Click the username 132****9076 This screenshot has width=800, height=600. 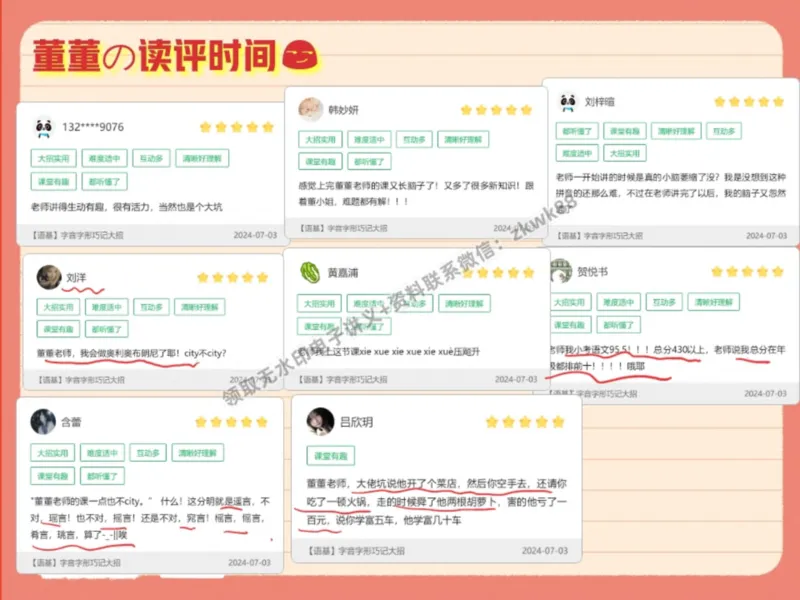tap(93, 127)
